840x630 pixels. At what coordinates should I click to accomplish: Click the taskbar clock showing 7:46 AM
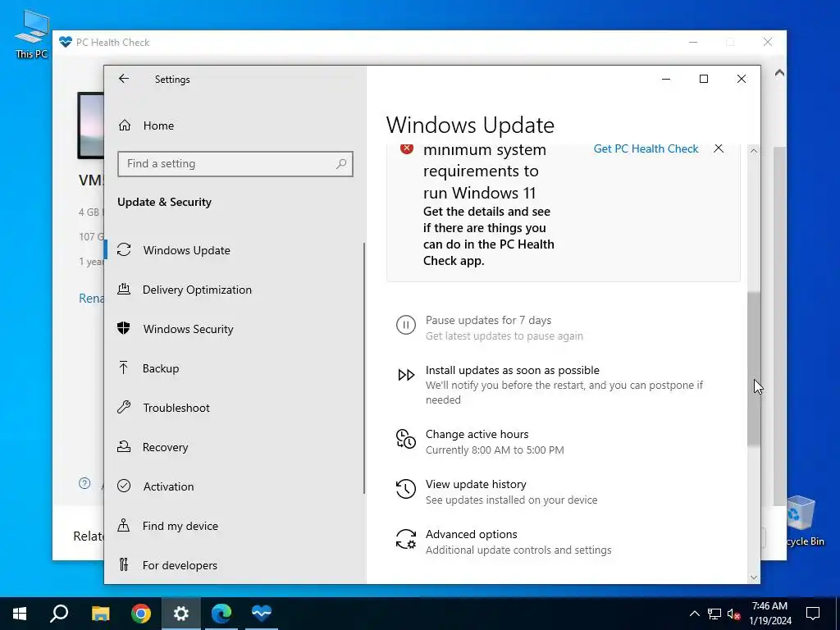769,614
